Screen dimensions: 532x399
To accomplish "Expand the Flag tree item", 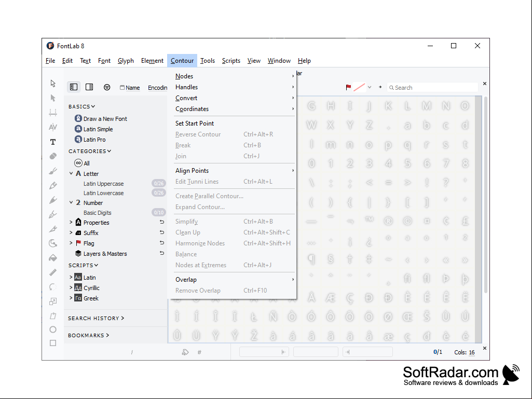I will [x=71, y=243].
